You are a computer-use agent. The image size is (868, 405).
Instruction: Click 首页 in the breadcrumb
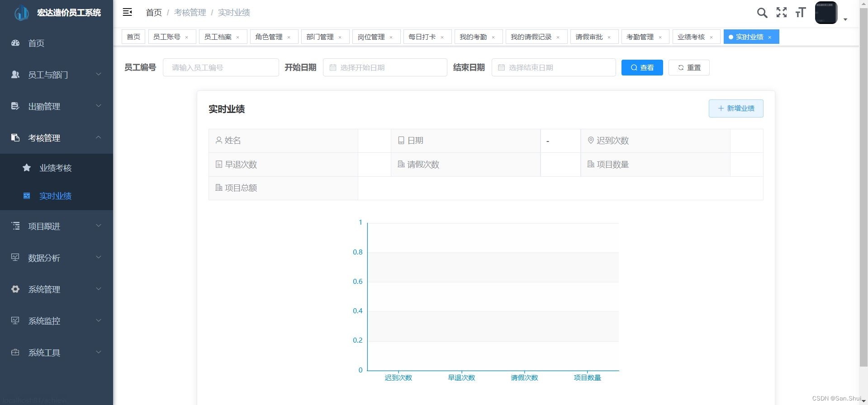pos(154,13)
